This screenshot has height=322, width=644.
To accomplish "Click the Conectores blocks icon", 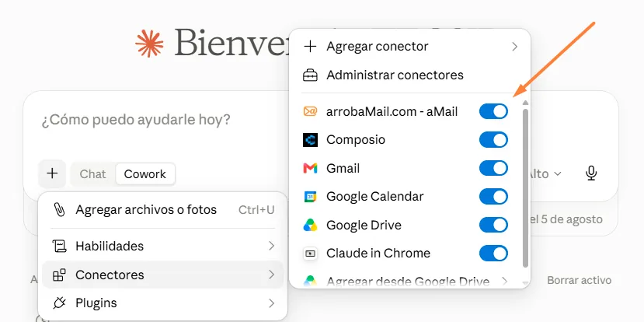I will click(59, 275).
